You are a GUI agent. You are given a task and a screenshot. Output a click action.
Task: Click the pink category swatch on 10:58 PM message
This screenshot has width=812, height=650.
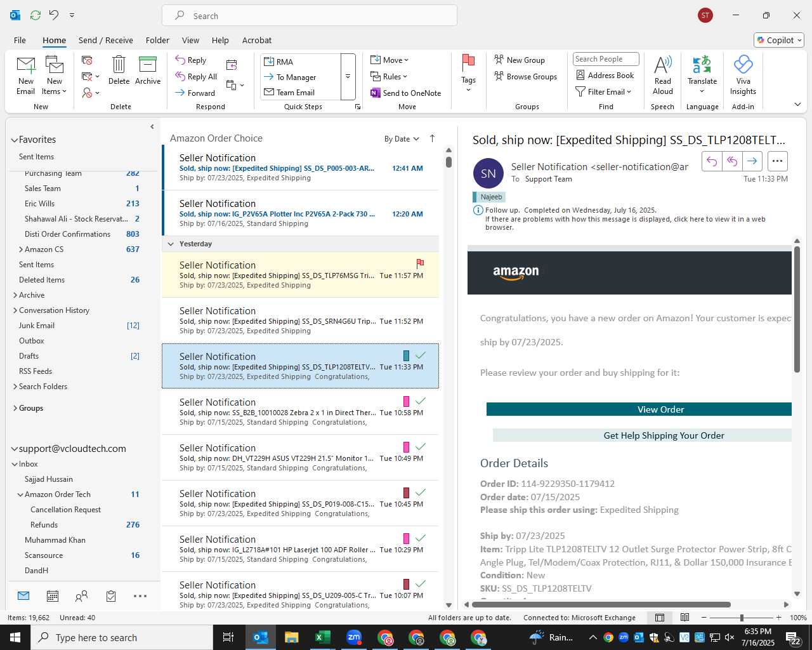tap(407, 401)
